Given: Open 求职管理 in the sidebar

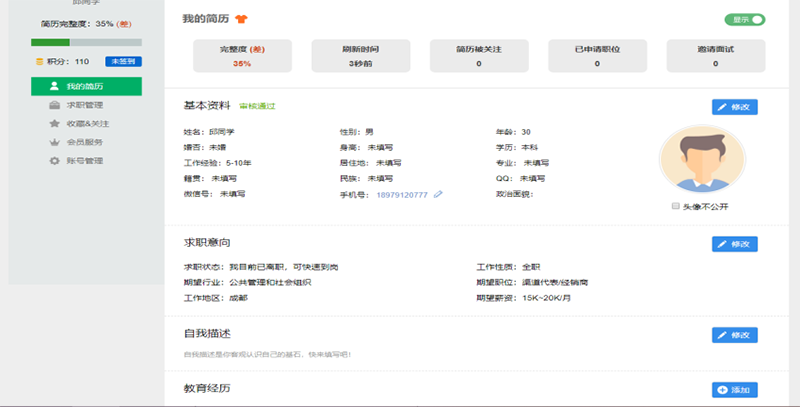Looking at the screenshot, I should point(86,105).
